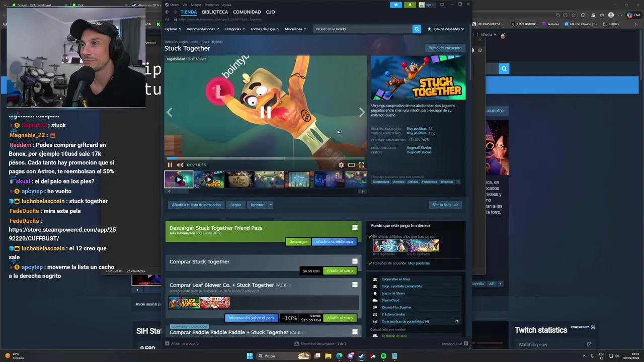Click the taskbar Buscar search box
This screenshot has width=644, height=362.
(x=284, y=356)
